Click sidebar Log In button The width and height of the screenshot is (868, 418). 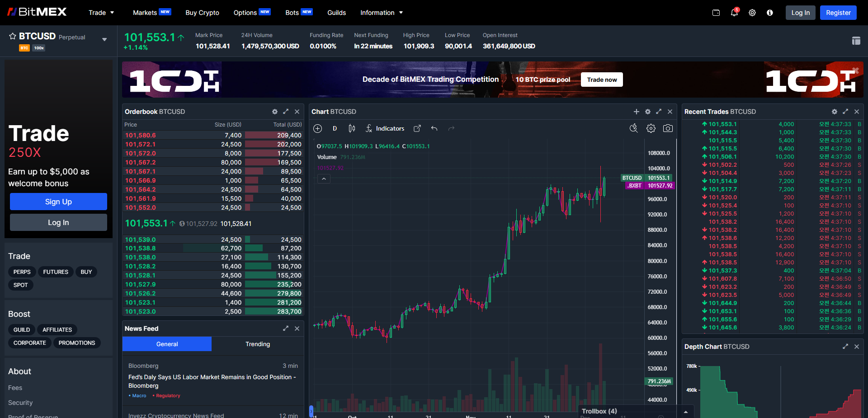(58, 222)
